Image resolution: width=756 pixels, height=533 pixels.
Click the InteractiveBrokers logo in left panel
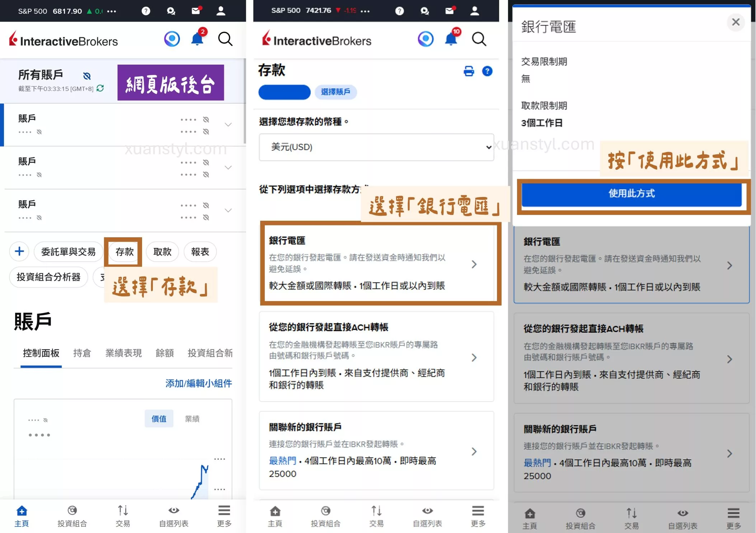[64, 39]
